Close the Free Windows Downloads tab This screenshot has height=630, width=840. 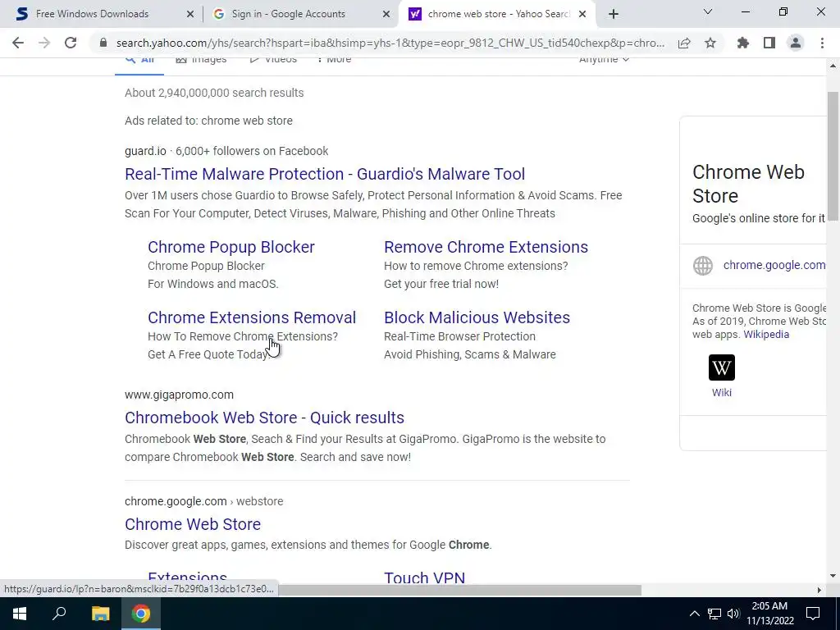190,14
